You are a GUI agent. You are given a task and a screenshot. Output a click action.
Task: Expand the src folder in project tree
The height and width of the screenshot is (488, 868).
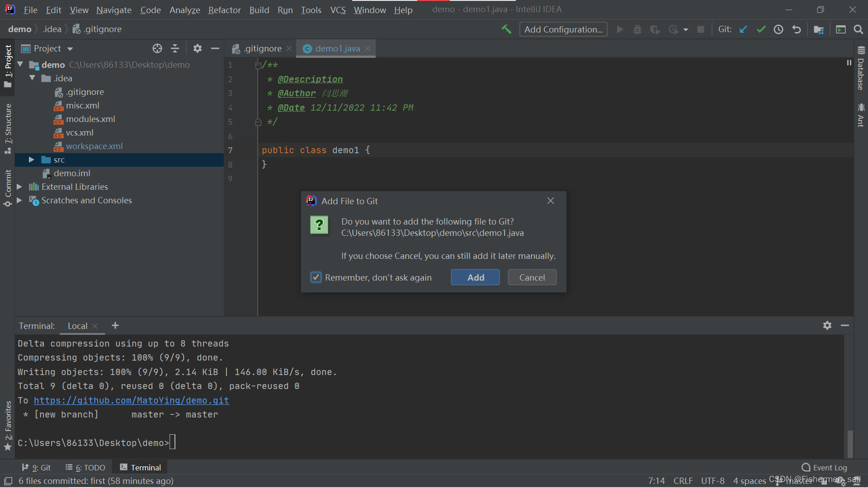[x=31, y=160]
